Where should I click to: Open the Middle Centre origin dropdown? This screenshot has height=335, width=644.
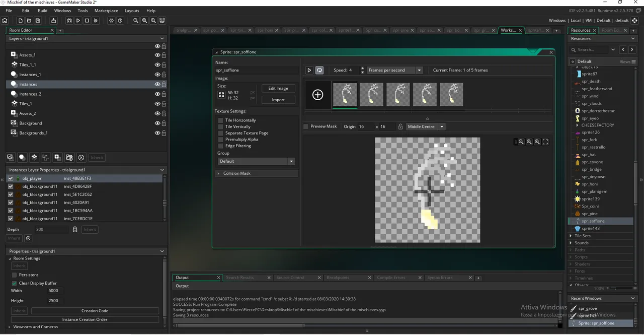426,126
